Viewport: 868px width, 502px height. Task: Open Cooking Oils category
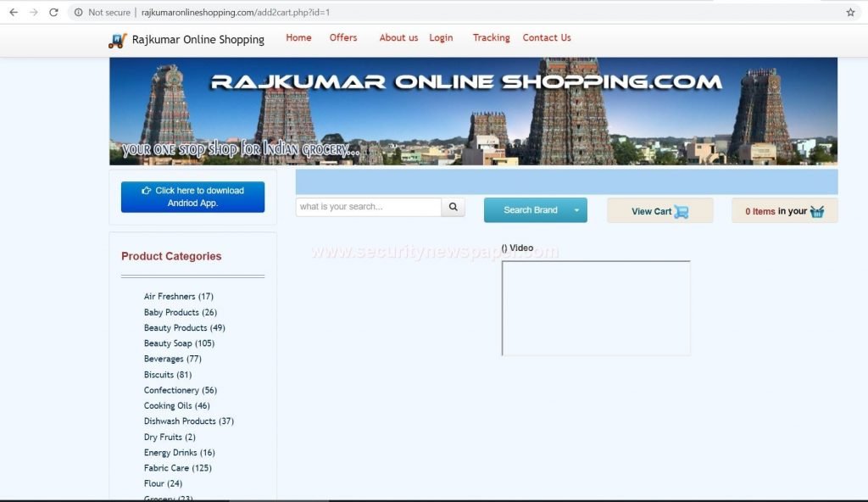[176, 405]
